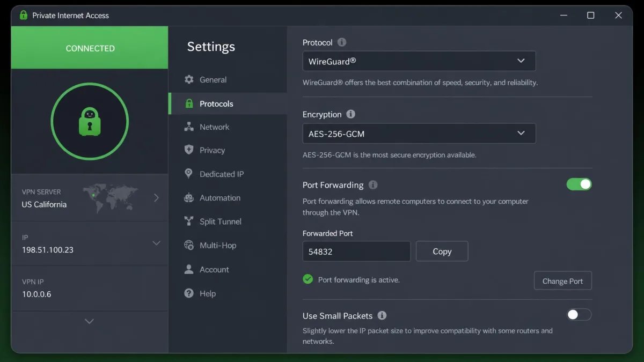Viewport: 644px width, 362px height.
Task: Switch to Split Tunnel settings
Action: [228, 221]
